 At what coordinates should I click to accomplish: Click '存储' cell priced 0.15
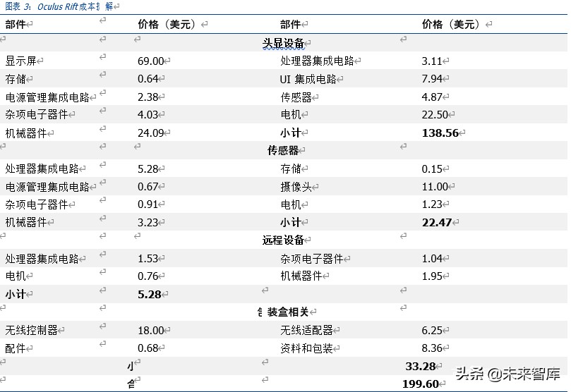(290, 169)
